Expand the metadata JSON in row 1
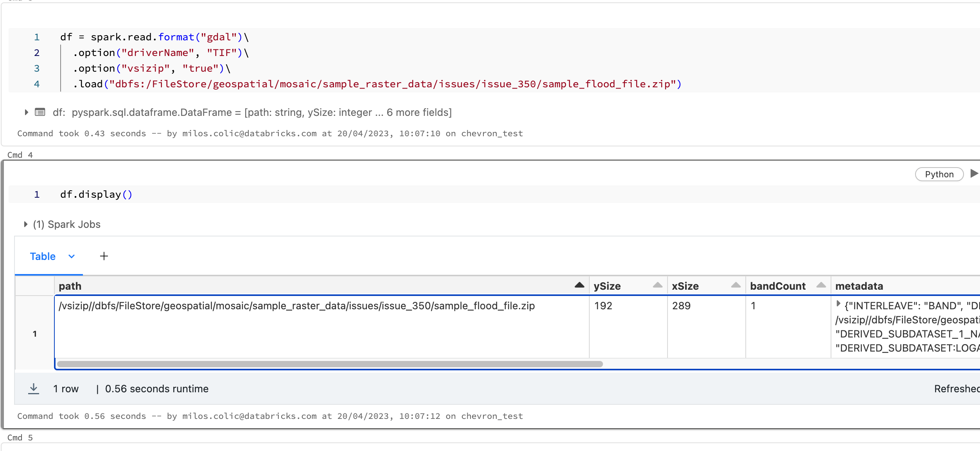The image size is (980, 451). [x=838, y=304]
